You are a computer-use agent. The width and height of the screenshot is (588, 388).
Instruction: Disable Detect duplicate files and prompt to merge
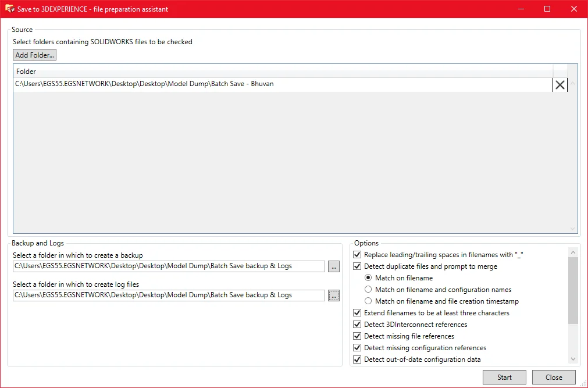point(357,266)
